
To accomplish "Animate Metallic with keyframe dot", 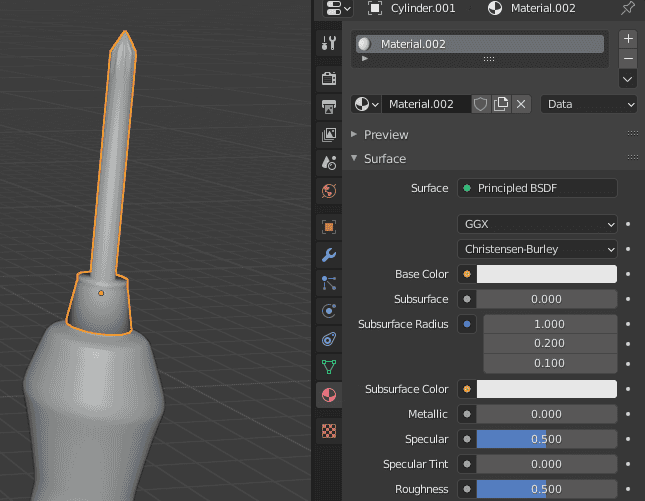I will coord(628,414).
